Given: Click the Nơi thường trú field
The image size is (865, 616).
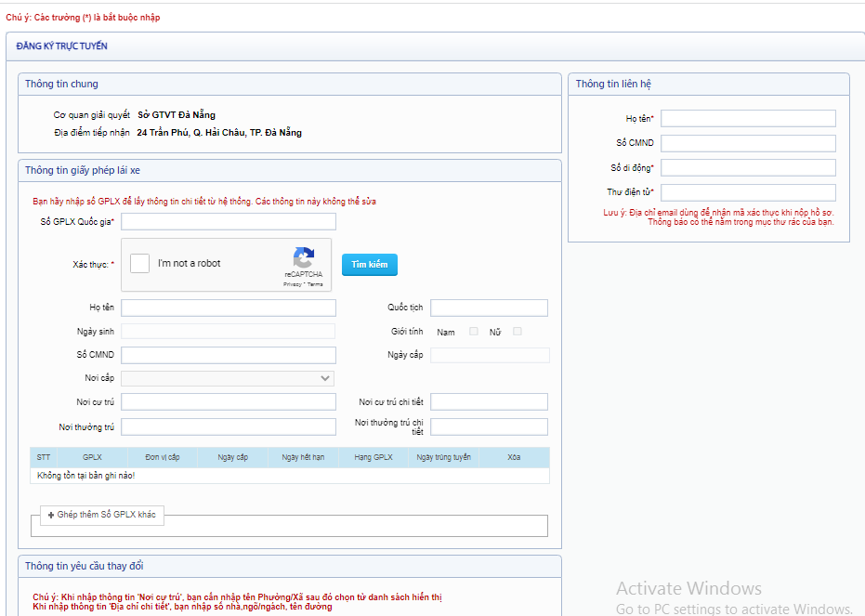Looking at the screenshot, I should (229, 426).
